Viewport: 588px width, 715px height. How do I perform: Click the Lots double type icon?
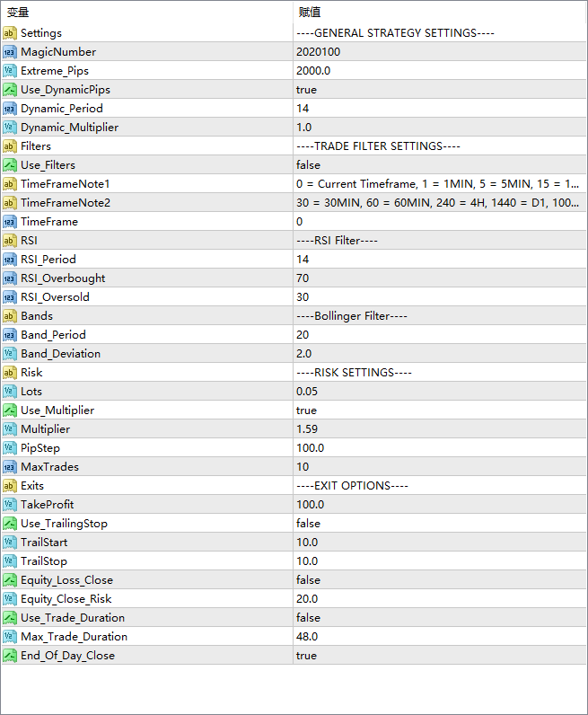coord(10,392)
